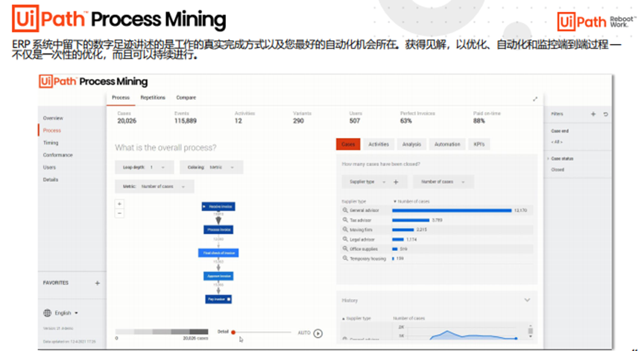
Task: Switch to the Repetitions tab
Action: [x=153, y=98]
